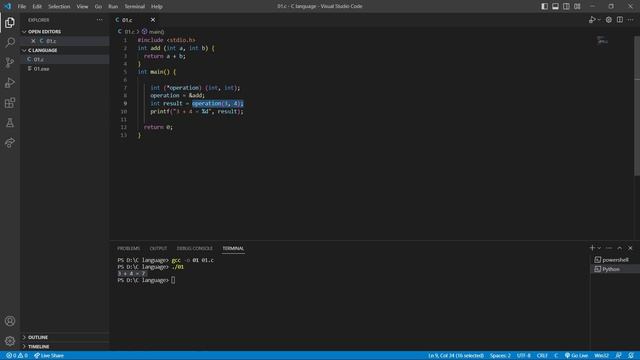Open the Go menu
This screenshot has height=360, width=640.
click(98, 6)
